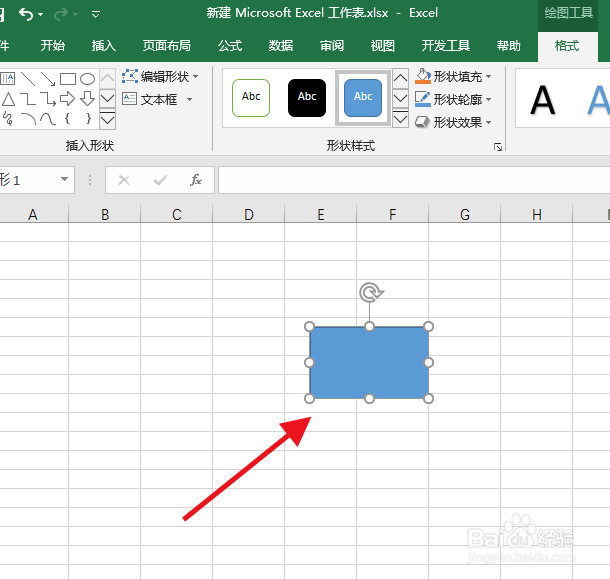Click the formula bar Enter checkmark icon

160,180
